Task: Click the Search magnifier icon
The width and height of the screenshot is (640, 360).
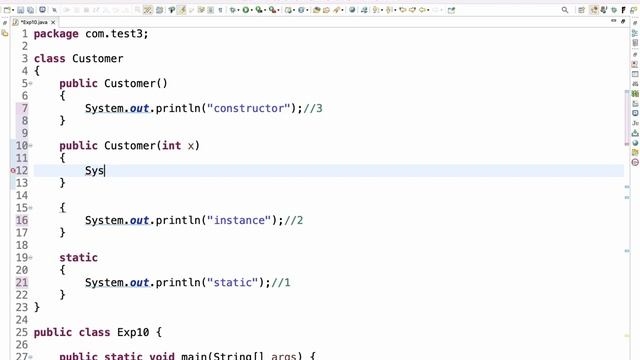Action: 565,10
